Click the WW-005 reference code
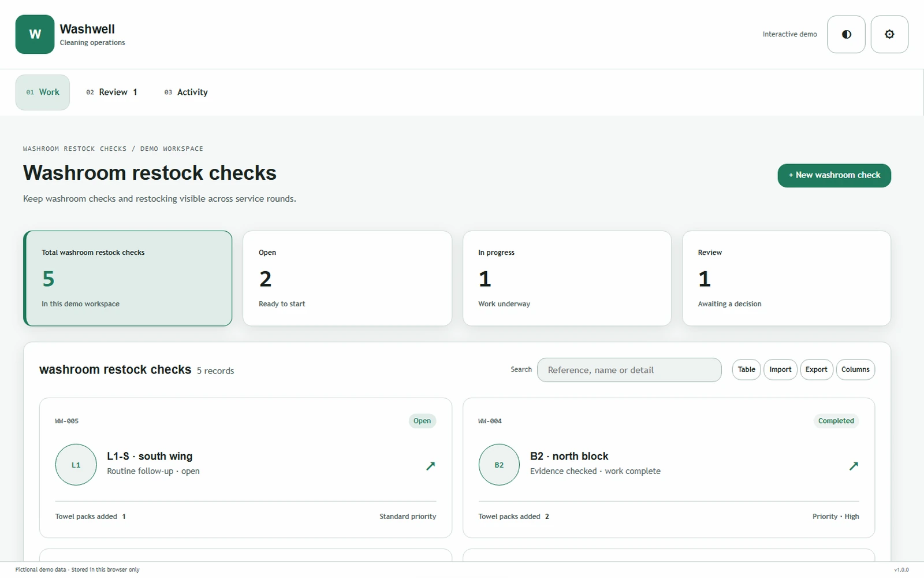Screen dimensions: 924x578 point(66,421)
